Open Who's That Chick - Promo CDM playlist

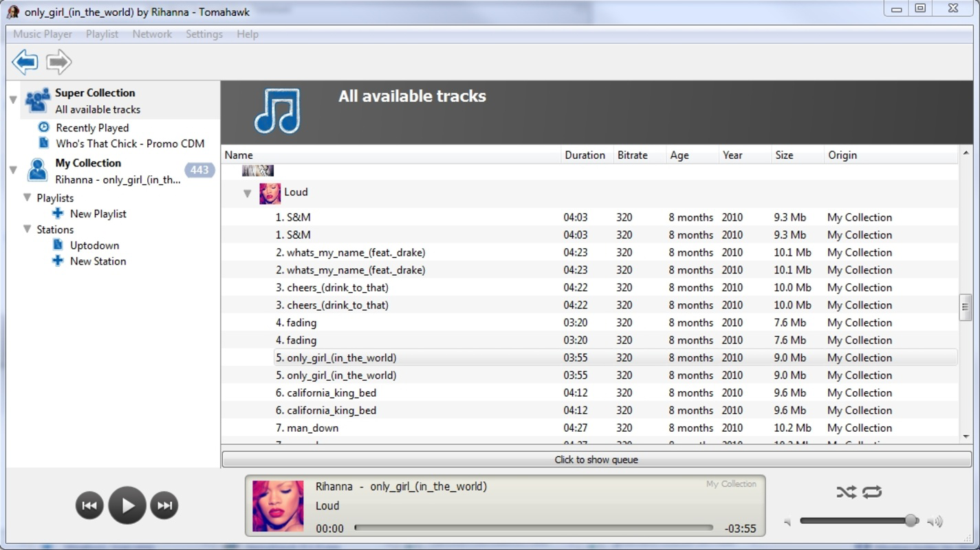pyautogui.click(x=130, y=143)
